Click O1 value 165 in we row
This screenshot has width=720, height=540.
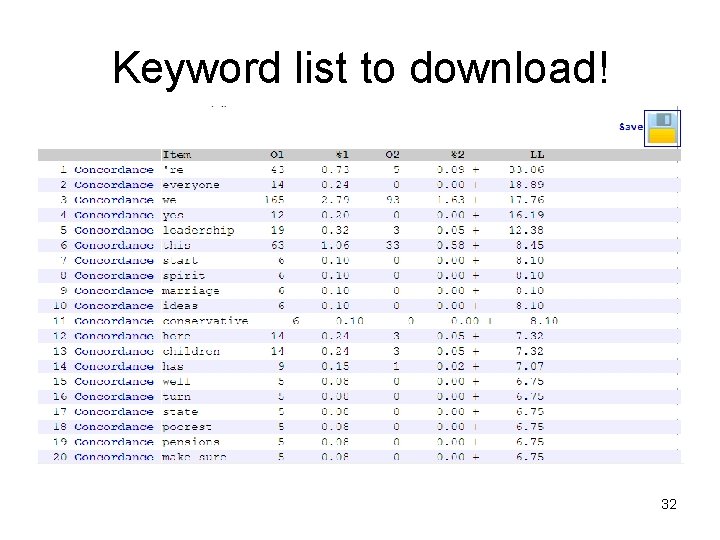(x=274, y=200)
